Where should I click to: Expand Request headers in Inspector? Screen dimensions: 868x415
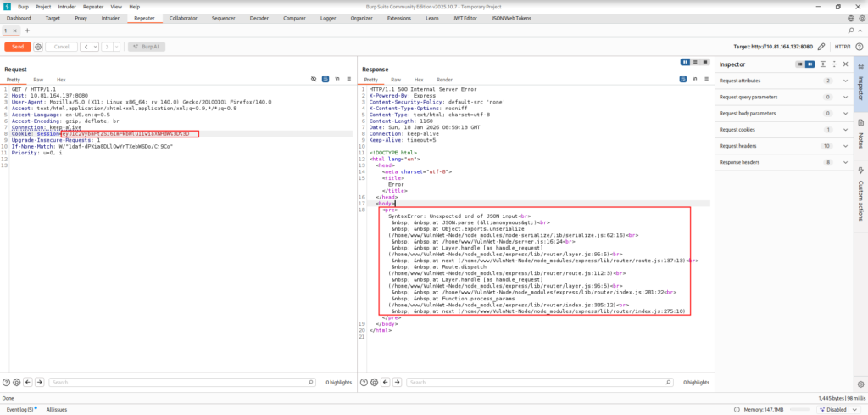coord(844,145)
